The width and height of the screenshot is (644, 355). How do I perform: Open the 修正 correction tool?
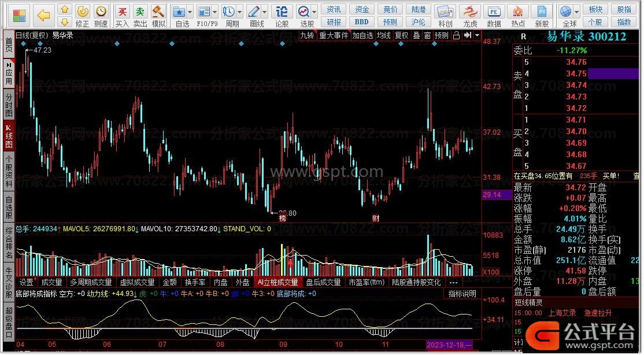[x=83, y=16]
